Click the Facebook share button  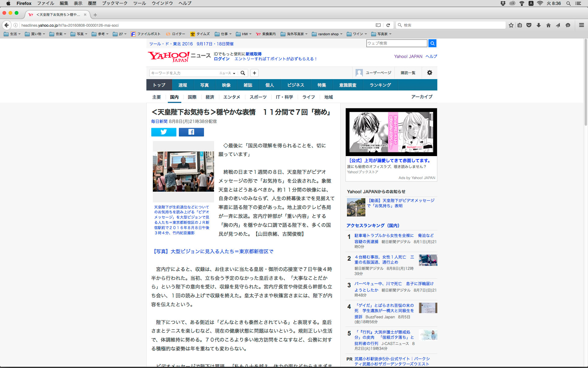191,132
